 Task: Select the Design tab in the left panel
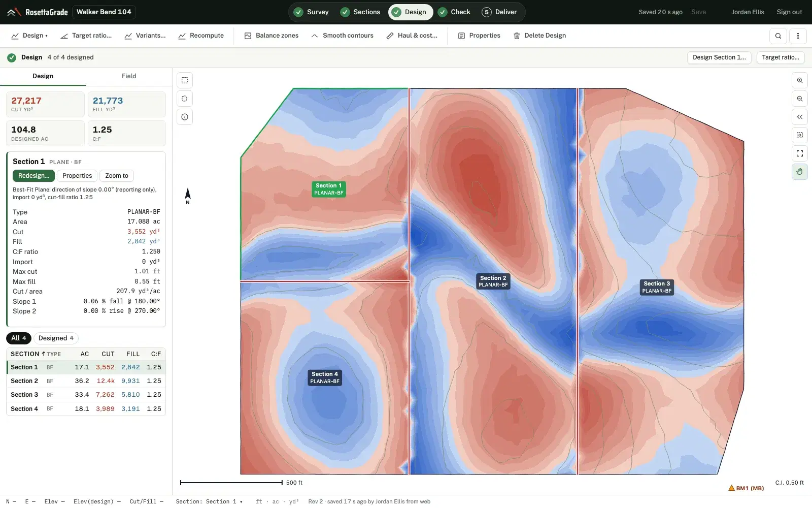[43, 76]
